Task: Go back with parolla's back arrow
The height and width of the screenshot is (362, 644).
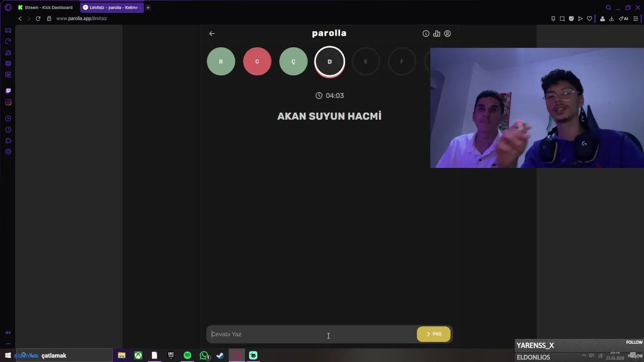Action: click(212, 34)
